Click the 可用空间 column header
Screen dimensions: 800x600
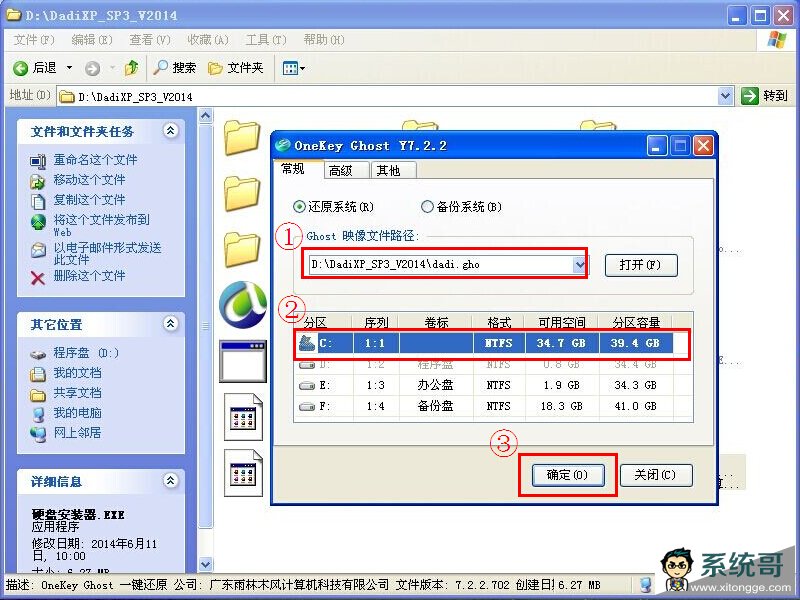561,322
